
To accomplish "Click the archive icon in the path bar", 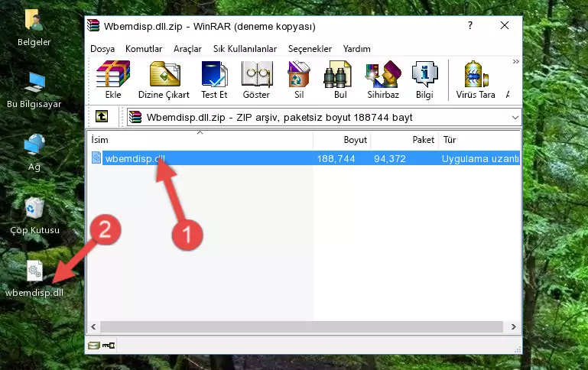I will [x=135, y=117].
